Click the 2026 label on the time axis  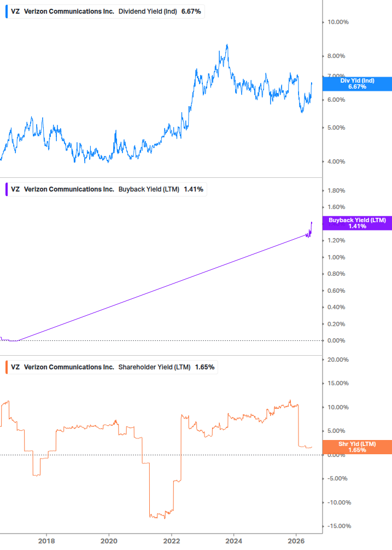click(x=296, y=541)
